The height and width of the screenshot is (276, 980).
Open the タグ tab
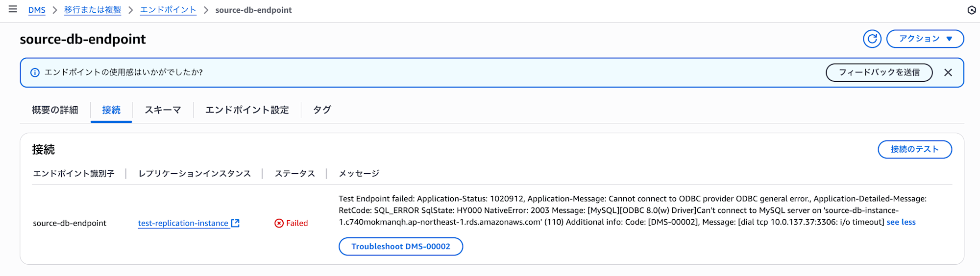pyautogui.click(x=322, y=110)
